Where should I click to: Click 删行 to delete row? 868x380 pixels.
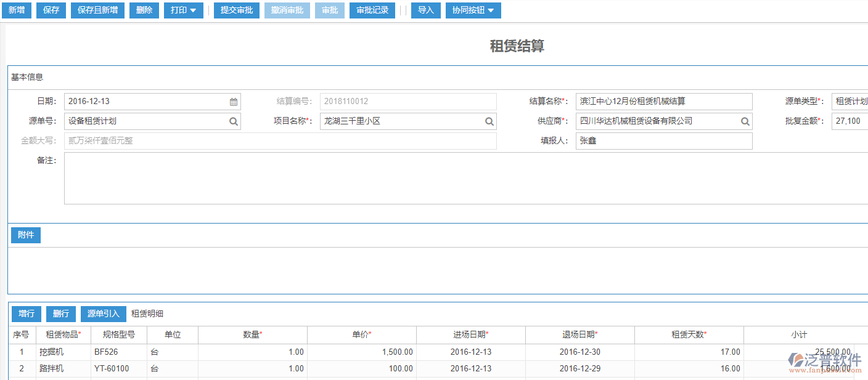pyautogui.click(x=61, y=314)
